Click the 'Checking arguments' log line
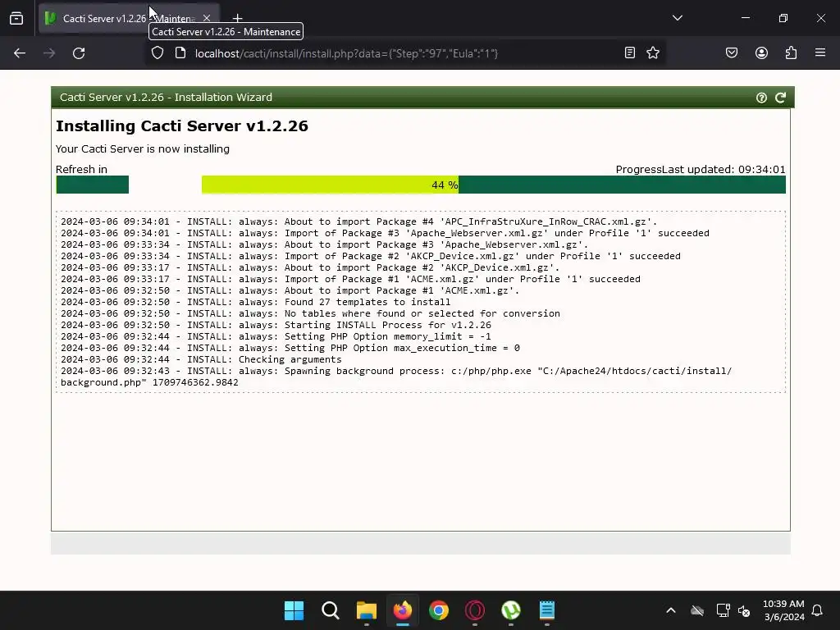Viewport: 840px width, 630px height. pyautogui.click(x=201, y=359)
